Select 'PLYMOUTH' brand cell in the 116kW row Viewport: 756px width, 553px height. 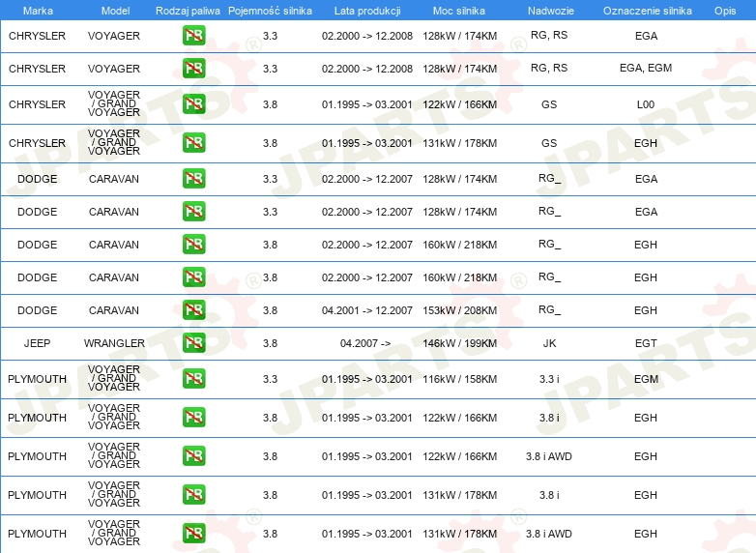pyautogui.click(x=37, y=379)
